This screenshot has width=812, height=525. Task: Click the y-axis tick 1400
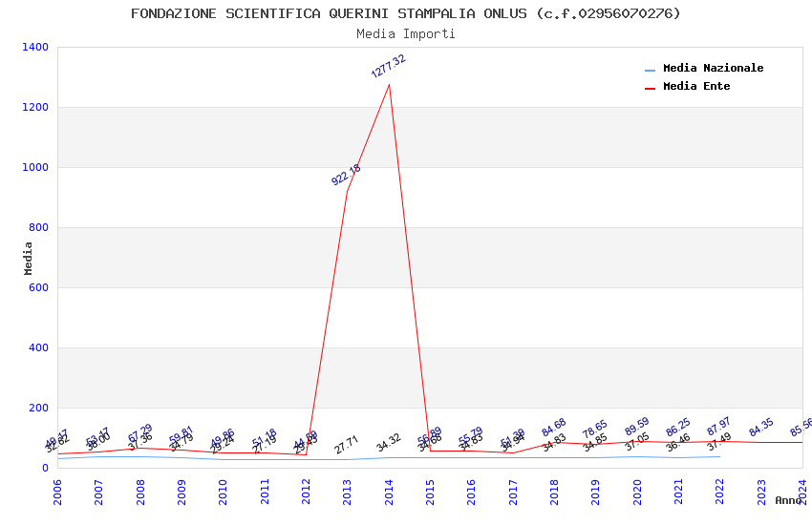[35, 47]
